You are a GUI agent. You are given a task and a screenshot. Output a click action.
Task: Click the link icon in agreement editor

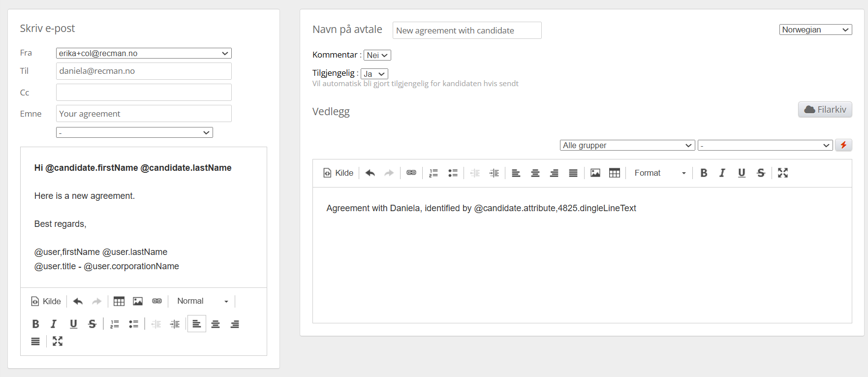[x=411, y=173]
